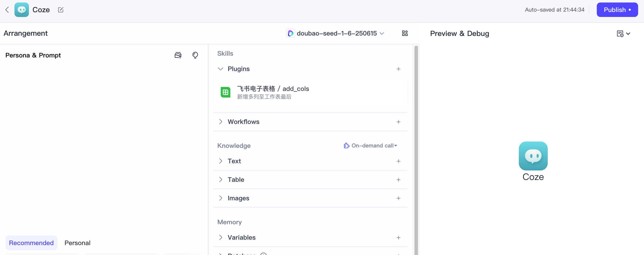Viewport: 644px width, 255px height.
Task: Open the debug log dropdown in Preview & Debug
Action: pos(623,33)
